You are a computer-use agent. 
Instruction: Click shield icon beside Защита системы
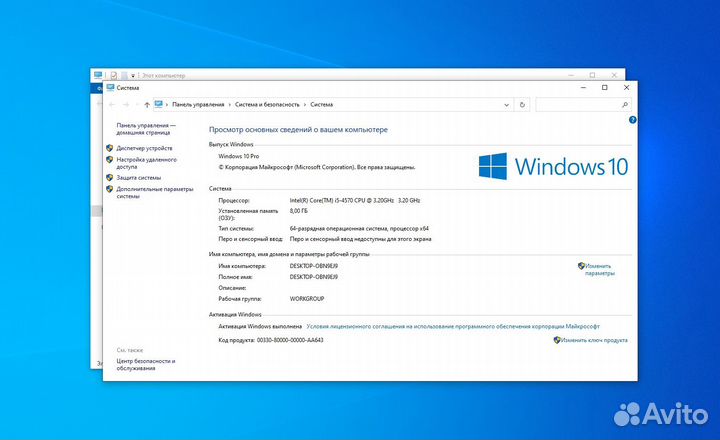tap(109, 177)
